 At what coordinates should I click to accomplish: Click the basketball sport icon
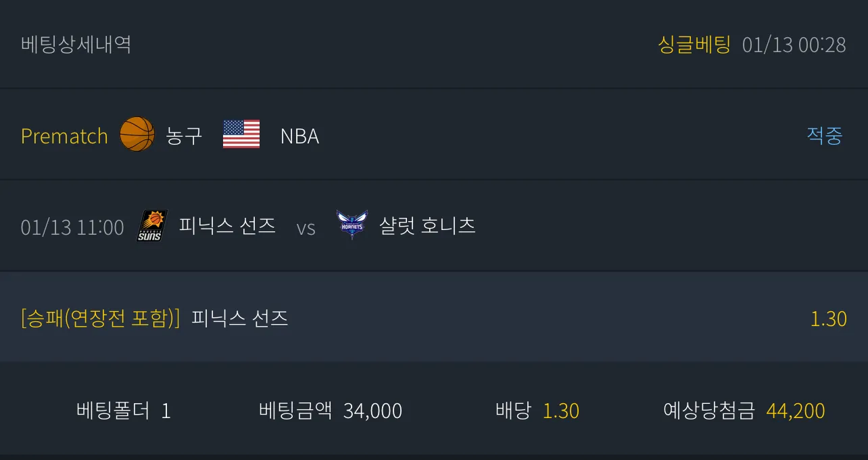[x=137, y=135]
